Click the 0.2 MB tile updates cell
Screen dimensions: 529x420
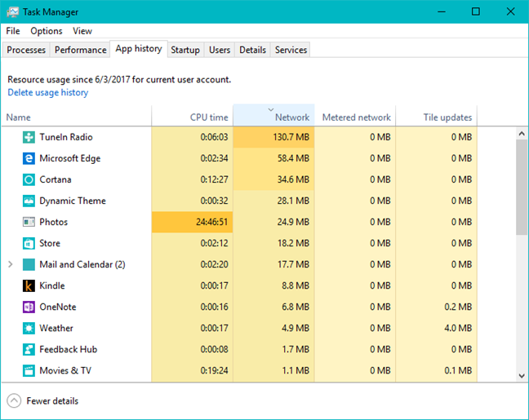(x=436, y=307)
